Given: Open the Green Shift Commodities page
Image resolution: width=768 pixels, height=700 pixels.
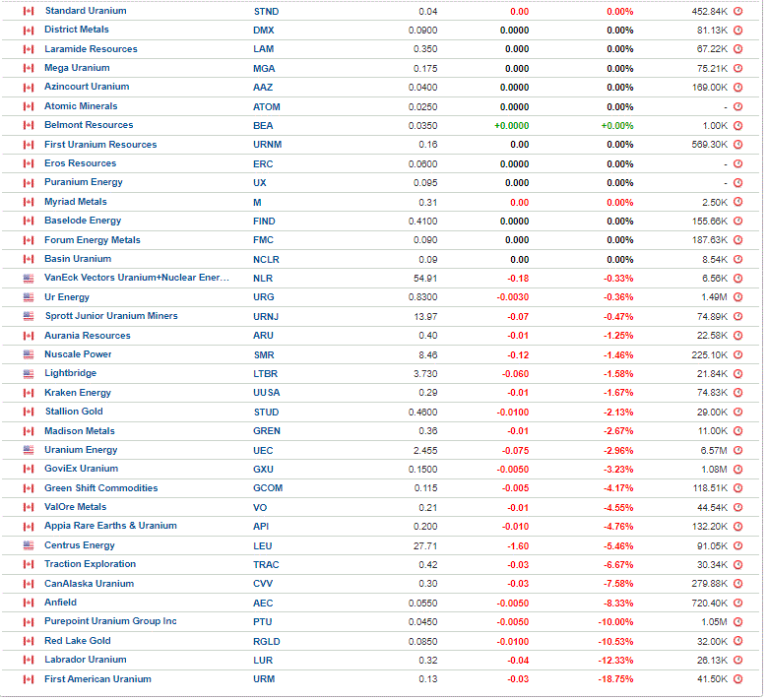Looking at the screenshot, I should click(x=100, y=488).
